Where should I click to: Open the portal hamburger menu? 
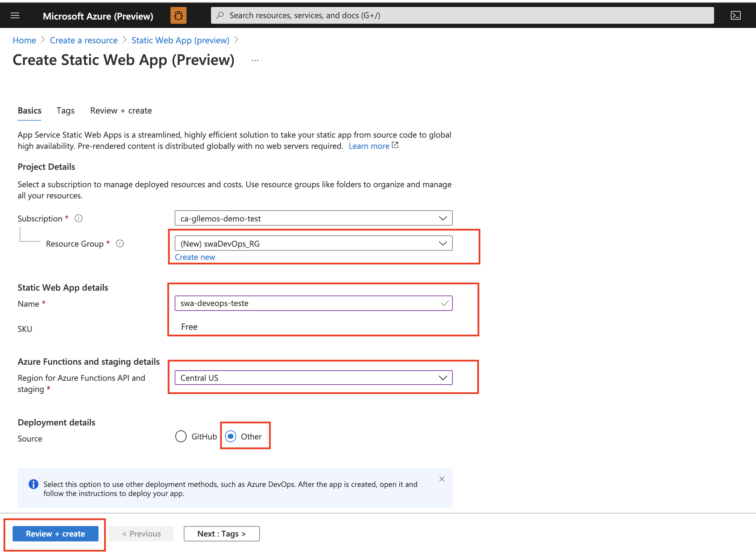tap(15, 16)
